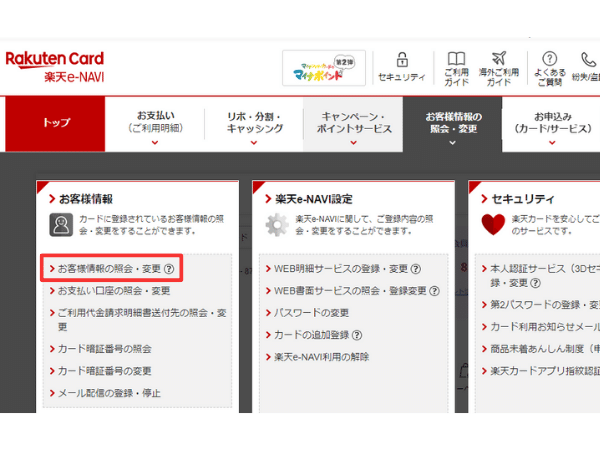Click help icon beside お客様情報の照会・変更
Screen dimensions: 600x450
pos(169,269)
